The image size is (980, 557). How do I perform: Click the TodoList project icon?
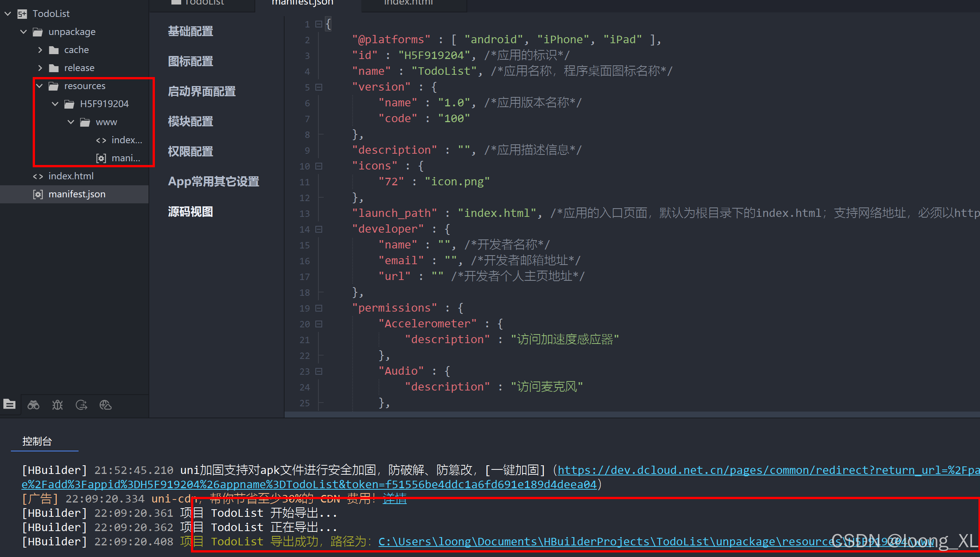tap(22, 14)
